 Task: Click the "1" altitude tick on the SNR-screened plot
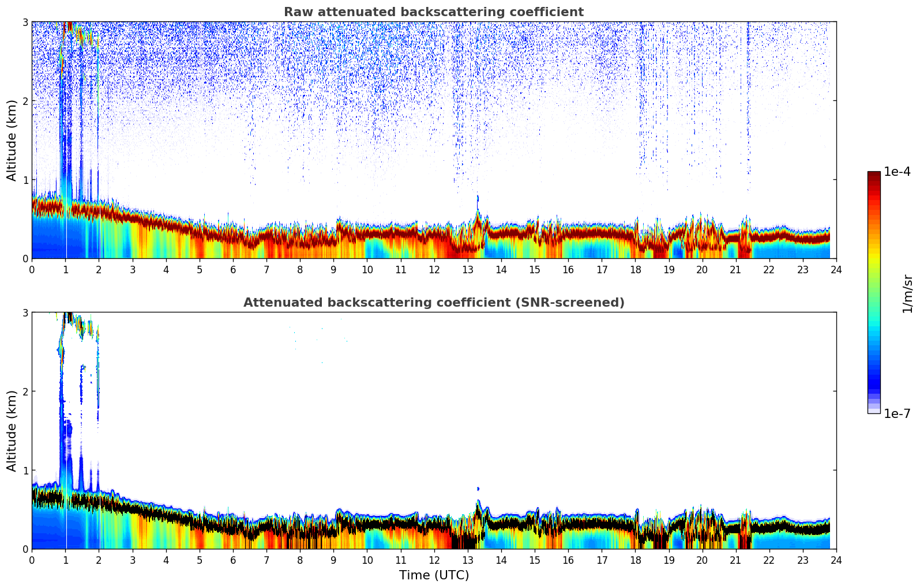click(25, 470)
